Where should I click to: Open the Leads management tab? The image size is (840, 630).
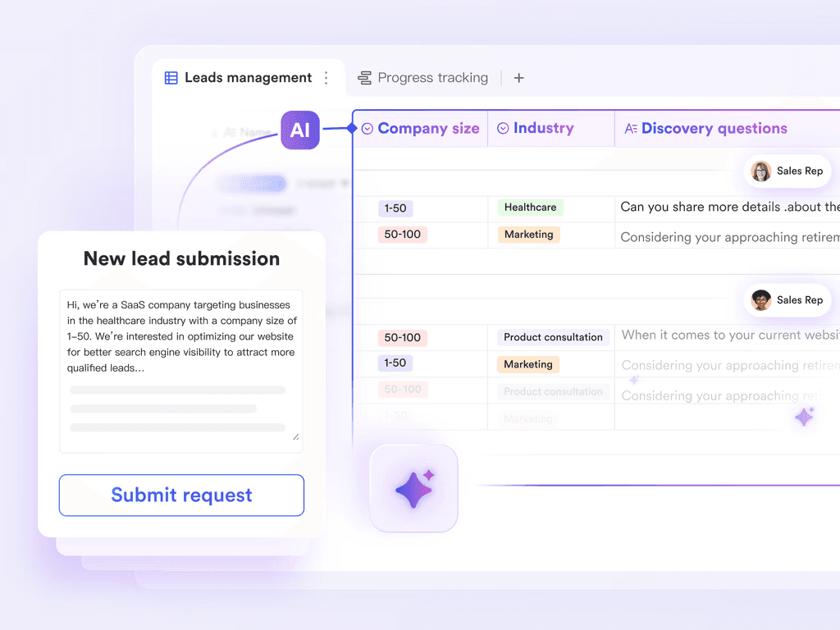pyautogui.click(x=248, y=78)
